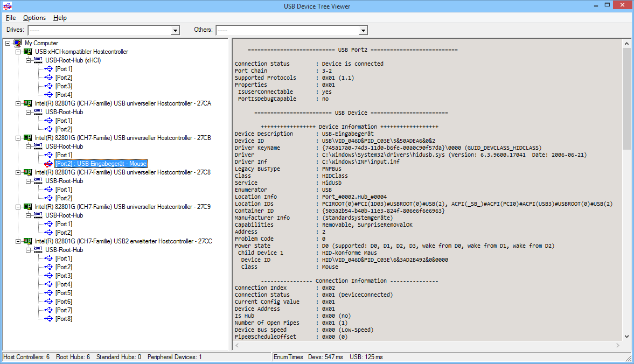Click the Driver hidusb.sys path line
Screen dimensions: 634x364
coord(454,155)
